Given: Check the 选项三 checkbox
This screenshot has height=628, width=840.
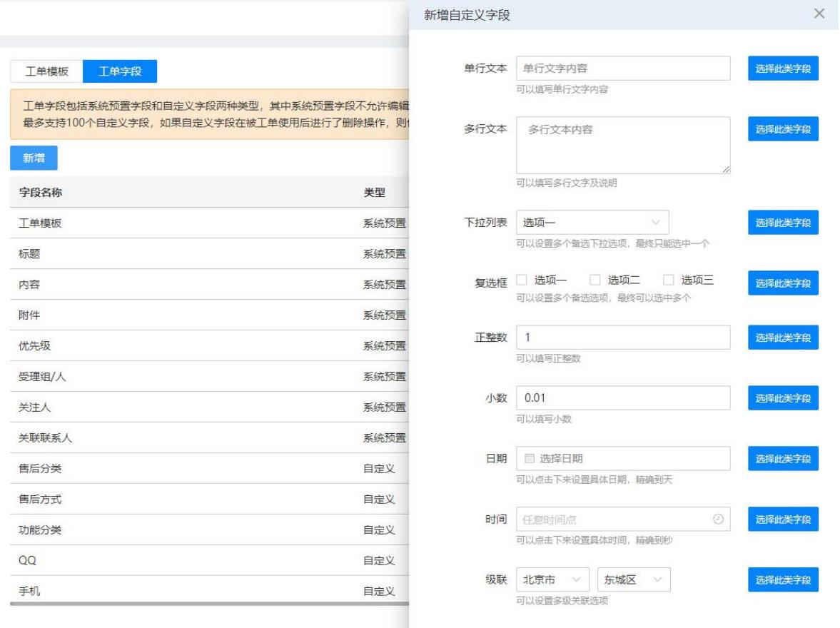Looking at the screenshot, I should coord(668,280).
